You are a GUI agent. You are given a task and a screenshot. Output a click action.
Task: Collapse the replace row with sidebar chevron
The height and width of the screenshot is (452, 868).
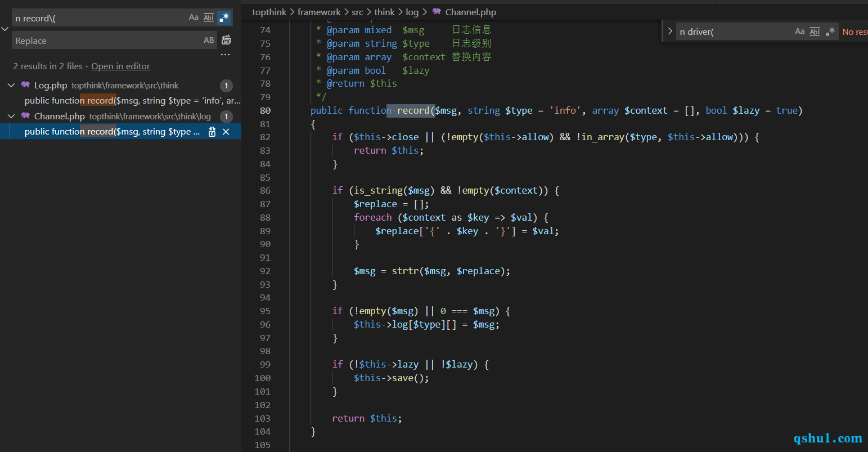click(5, 29)
